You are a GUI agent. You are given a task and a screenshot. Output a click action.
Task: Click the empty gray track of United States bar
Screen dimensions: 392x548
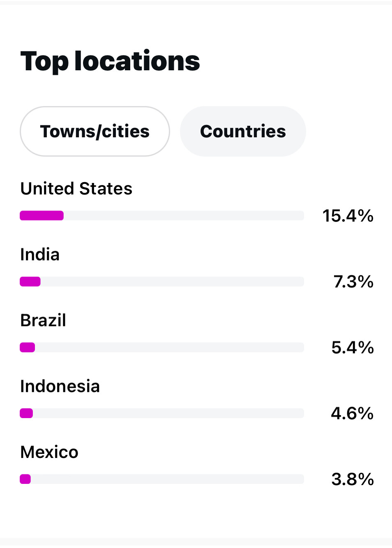pyautogui.click(x=184, y=216)
